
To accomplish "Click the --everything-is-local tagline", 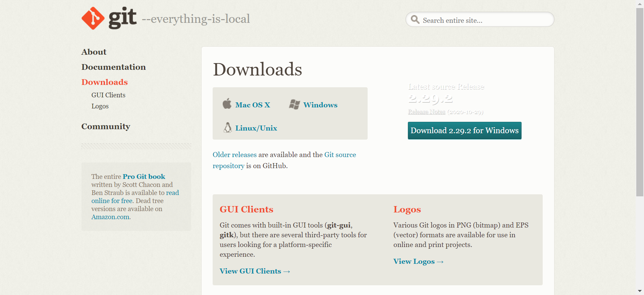I will click(x=196, y=19).
